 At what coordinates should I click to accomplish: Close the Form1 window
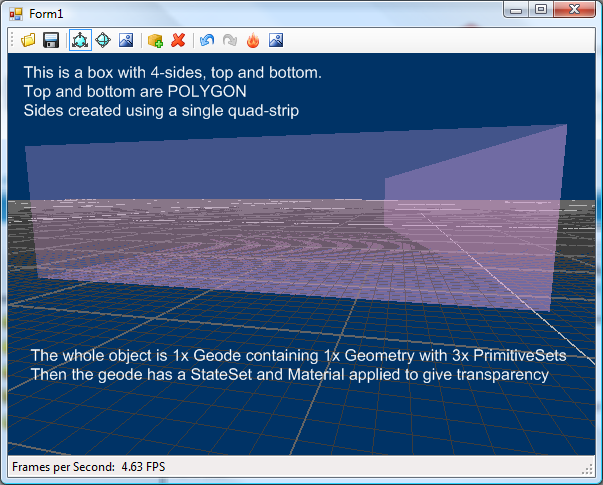coord(574,10)
